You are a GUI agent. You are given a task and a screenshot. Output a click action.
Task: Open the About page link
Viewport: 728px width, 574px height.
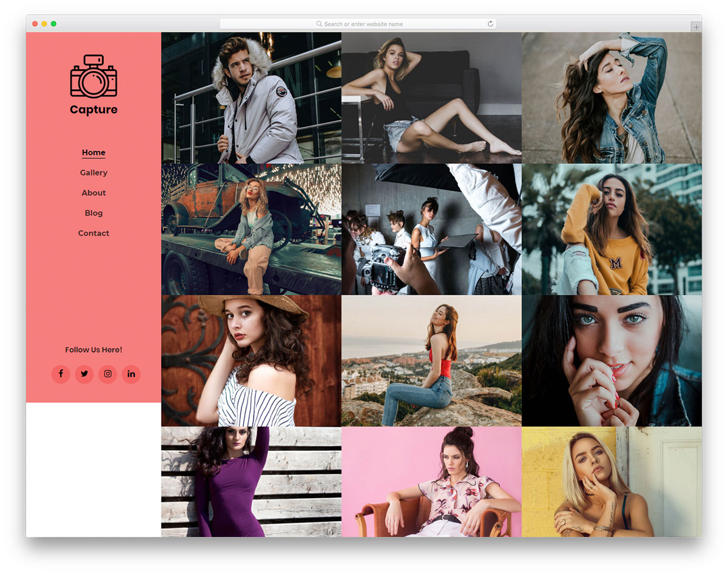pos(93,193)
